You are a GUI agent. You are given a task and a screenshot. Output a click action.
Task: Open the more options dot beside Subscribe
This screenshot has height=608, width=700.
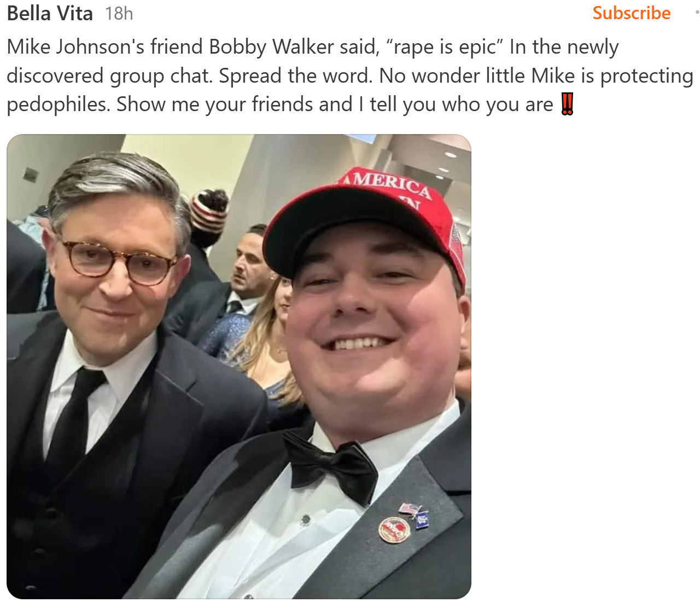point(696,12)
